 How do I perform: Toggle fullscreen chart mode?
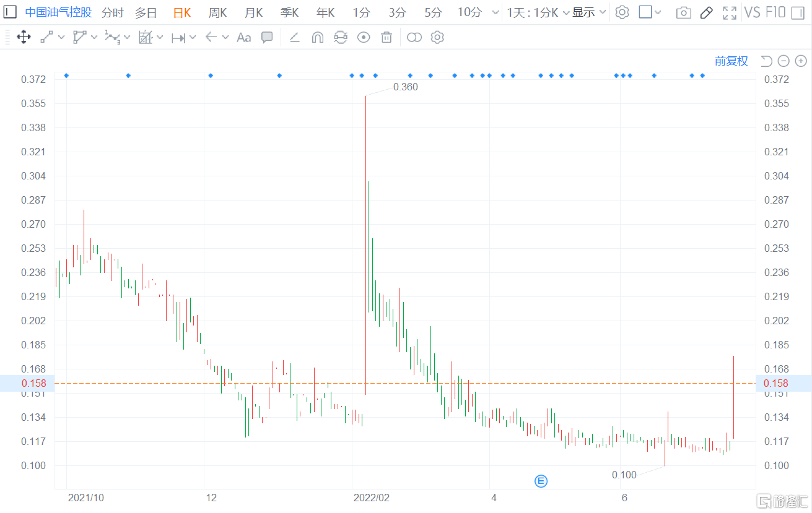pos(730,12)
